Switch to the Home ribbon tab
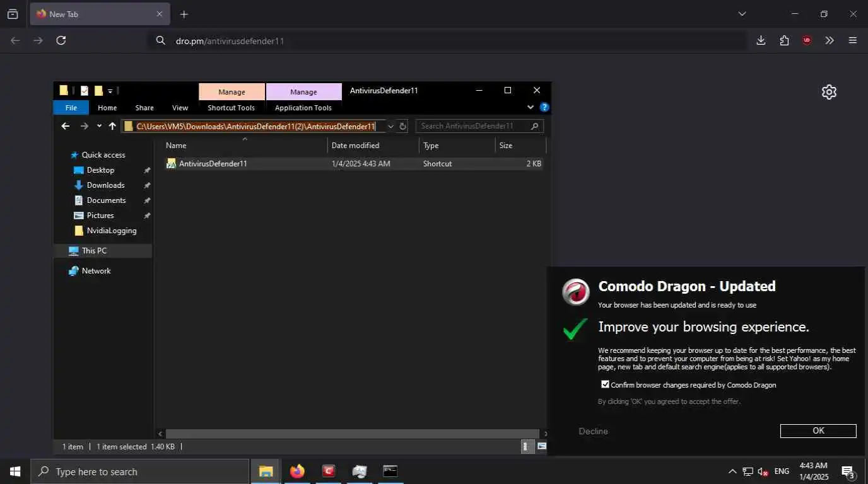868x484 pixels. [x=107, y=108]
